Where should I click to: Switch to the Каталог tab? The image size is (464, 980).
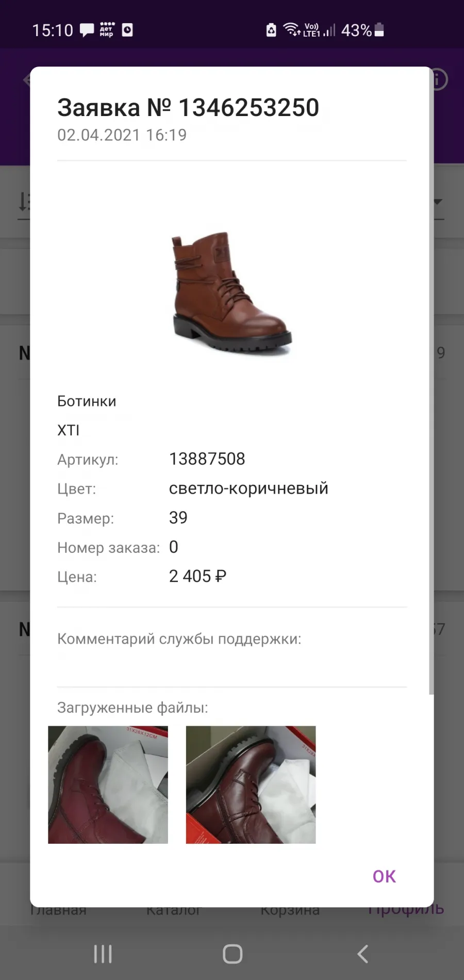coord(173,911)
